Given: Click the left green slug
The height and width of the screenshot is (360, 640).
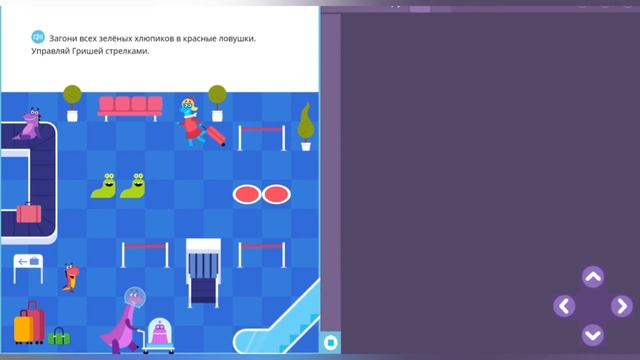Looking at the screenshot, I should [104, 186].
